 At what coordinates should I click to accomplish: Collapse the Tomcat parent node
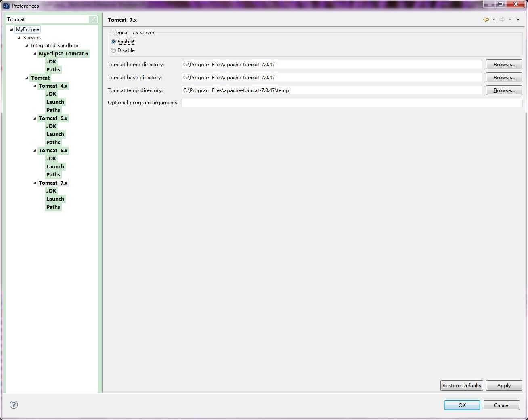[x=27, y=78]
